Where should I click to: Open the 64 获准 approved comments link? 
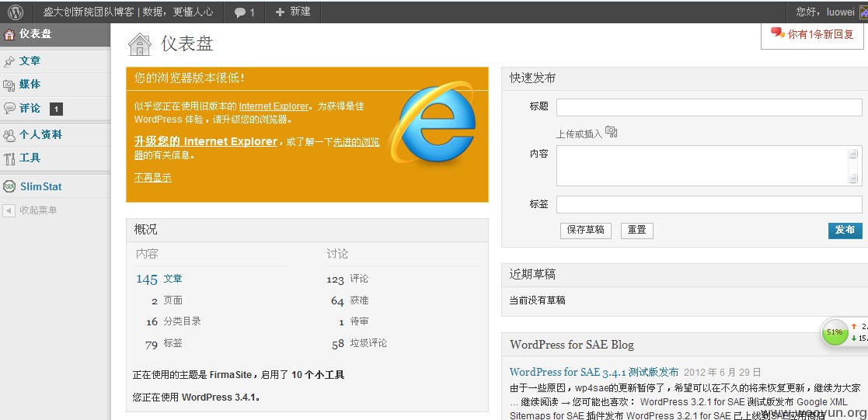[350, 300]
